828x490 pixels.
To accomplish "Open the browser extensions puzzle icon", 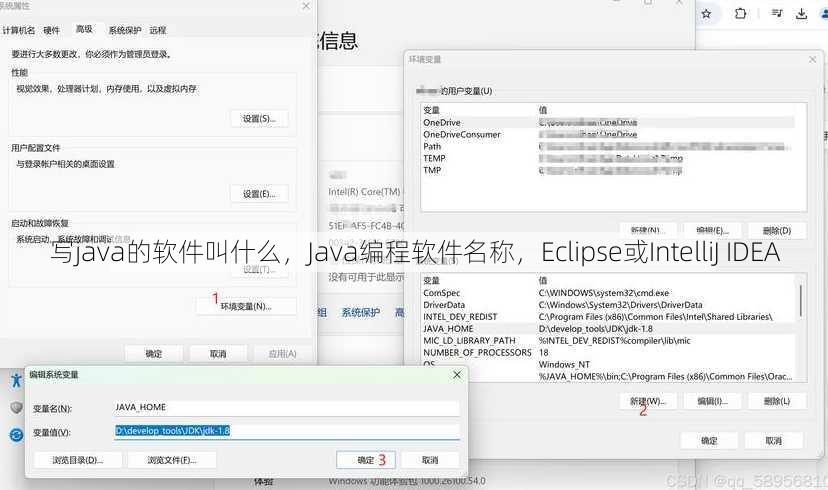I will coord(740,13).
